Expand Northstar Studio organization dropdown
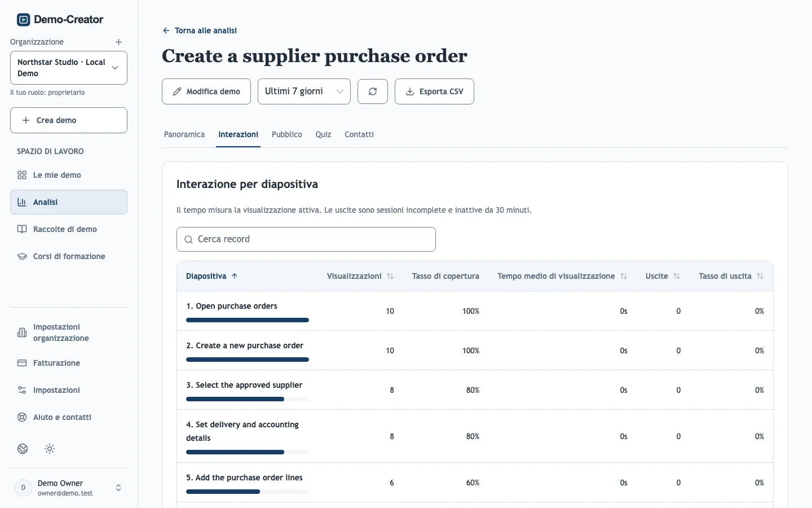Image resolution: width=812 pixels, height=508 pixels. click(x=69, y=68)
